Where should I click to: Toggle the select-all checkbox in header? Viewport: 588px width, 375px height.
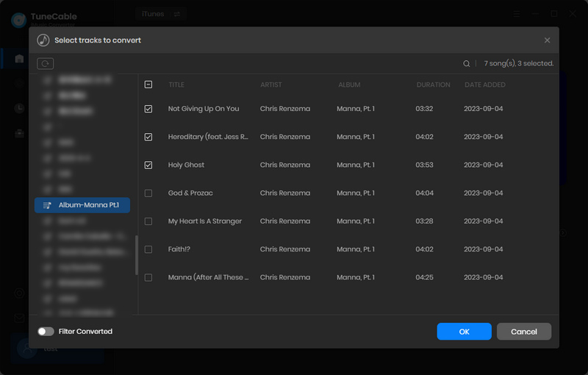click(x=148, y=85)
